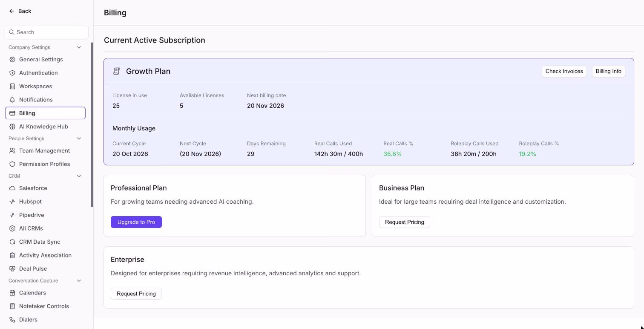Image resolution: width=644 pixels, height=329 pixels.
Task: Go to Team Management page
Action: coord(45,151)
